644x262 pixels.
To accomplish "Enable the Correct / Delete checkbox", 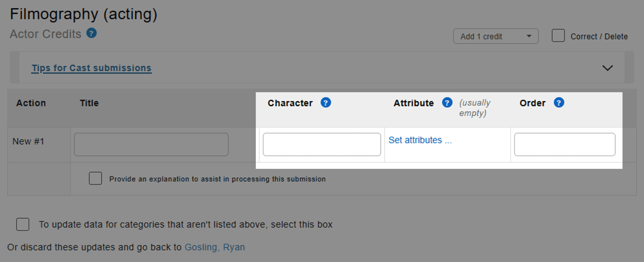I will (558, 36).
